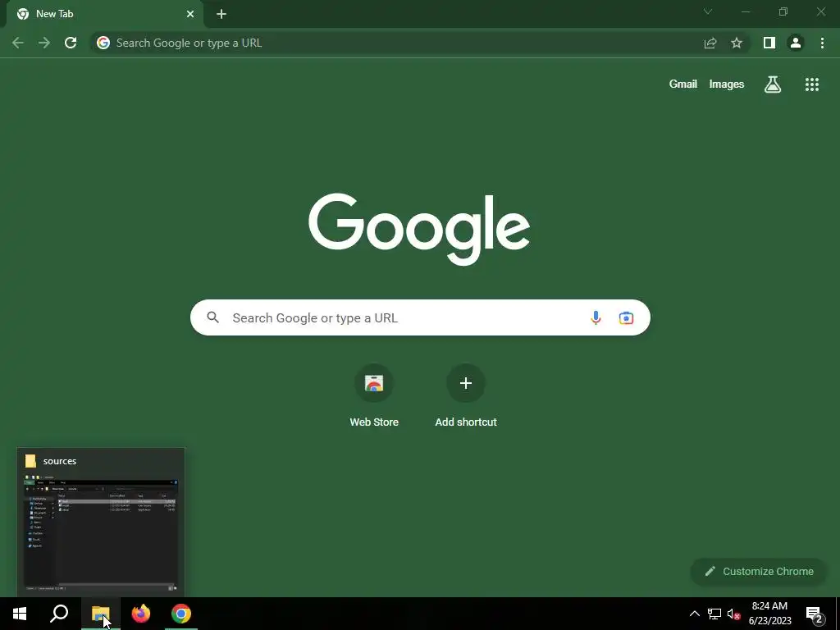Open Google Images link

[727, 84]
